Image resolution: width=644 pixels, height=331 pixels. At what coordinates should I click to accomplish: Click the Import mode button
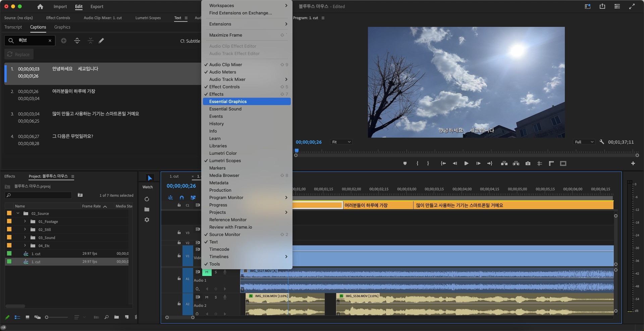pos(60,6)
